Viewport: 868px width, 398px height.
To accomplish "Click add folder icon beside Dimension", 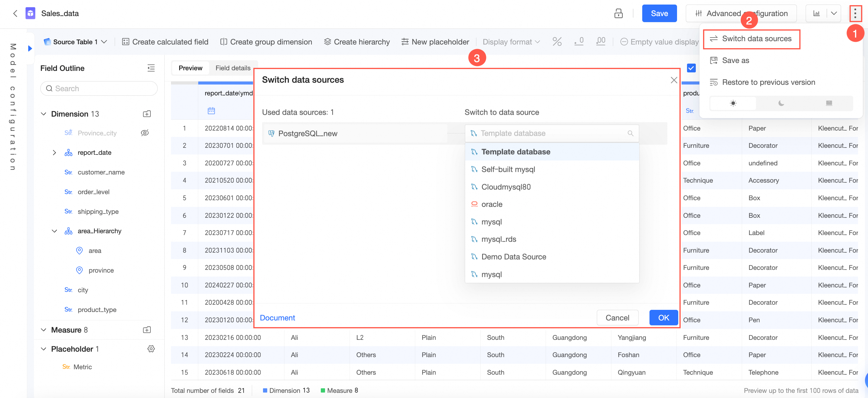I will pyautogui.click(x=147, y=114).
